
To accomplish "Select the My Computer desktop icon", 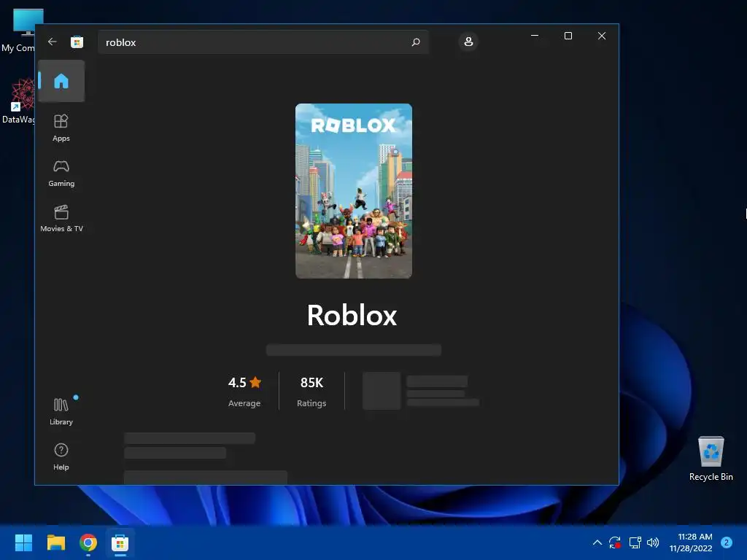I will 19,31.
